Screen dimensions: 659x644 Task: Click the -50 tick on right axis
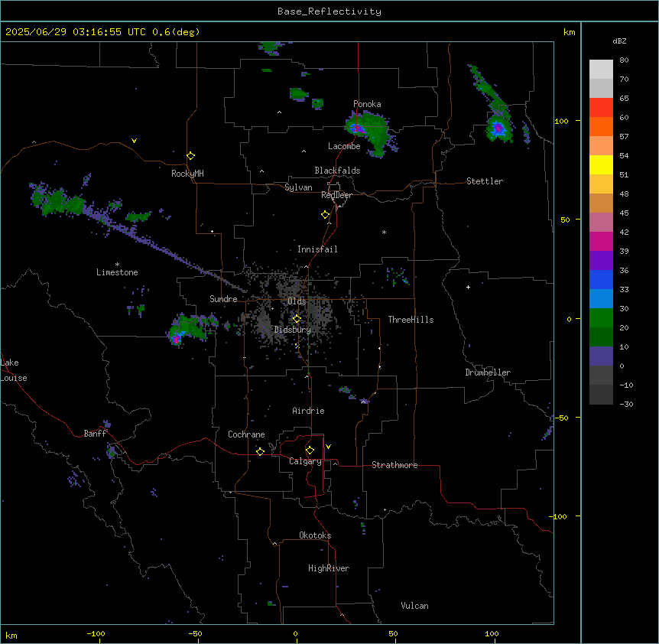point(562,418)
